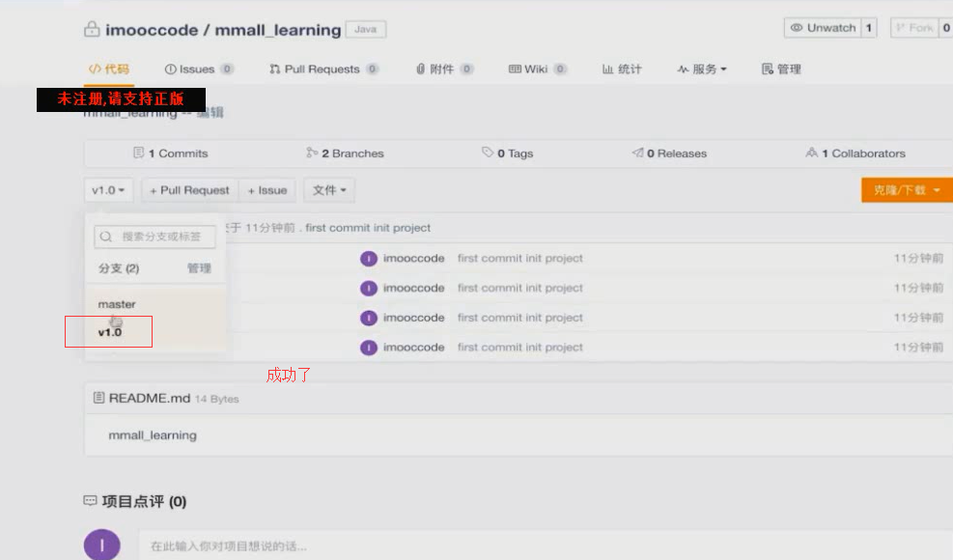Screen dimensions: 953x560
Task: View 0 Releases
Action: [x=669, y=154]
